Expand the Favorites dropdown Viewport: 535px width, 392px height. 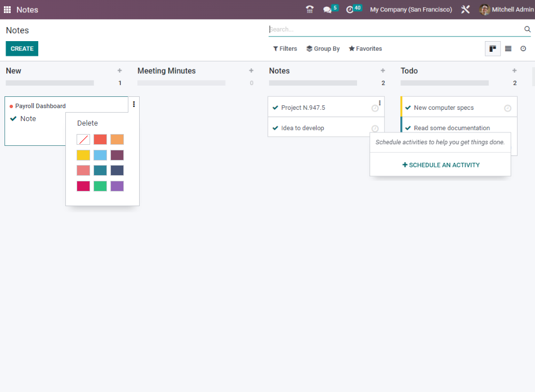coord(365,49)
